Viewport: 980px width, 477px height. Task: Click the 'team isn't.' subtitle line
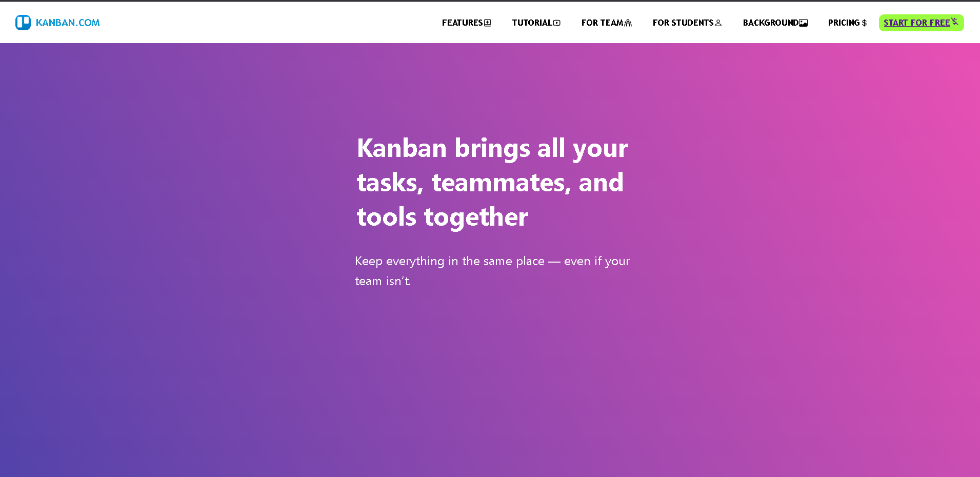click(x=383, y=281)
